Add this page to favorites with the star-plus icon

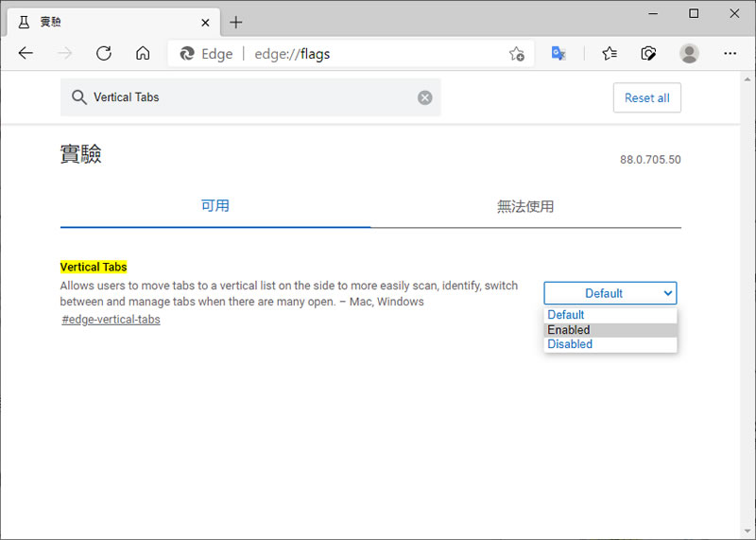point(517,54)
